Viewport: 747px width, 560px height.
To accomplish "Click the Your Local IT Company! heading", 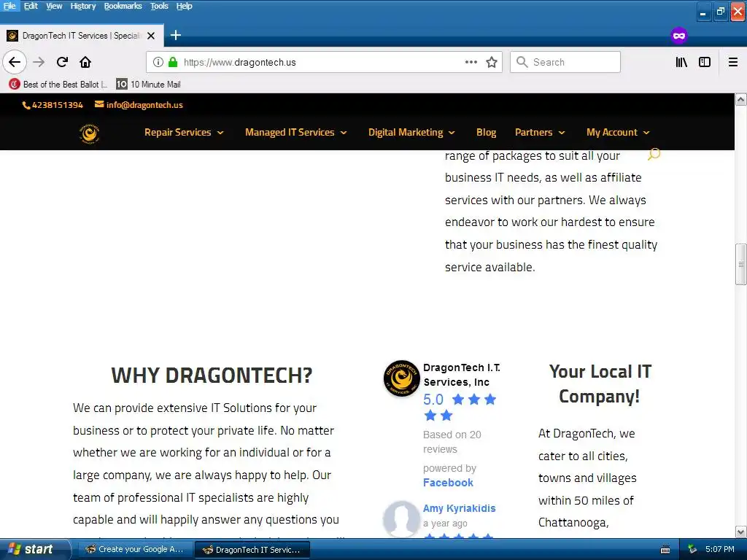I will coord(600,384).
